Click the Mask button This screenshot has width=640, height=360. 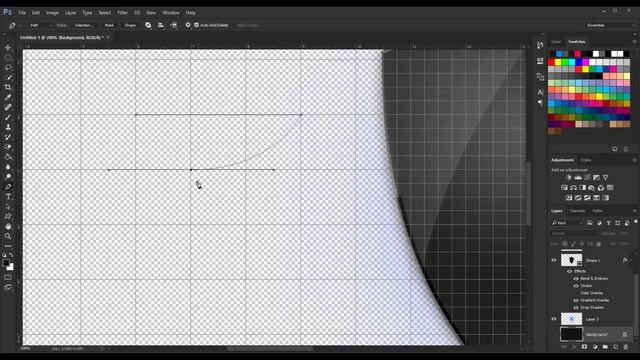[109, 25]
